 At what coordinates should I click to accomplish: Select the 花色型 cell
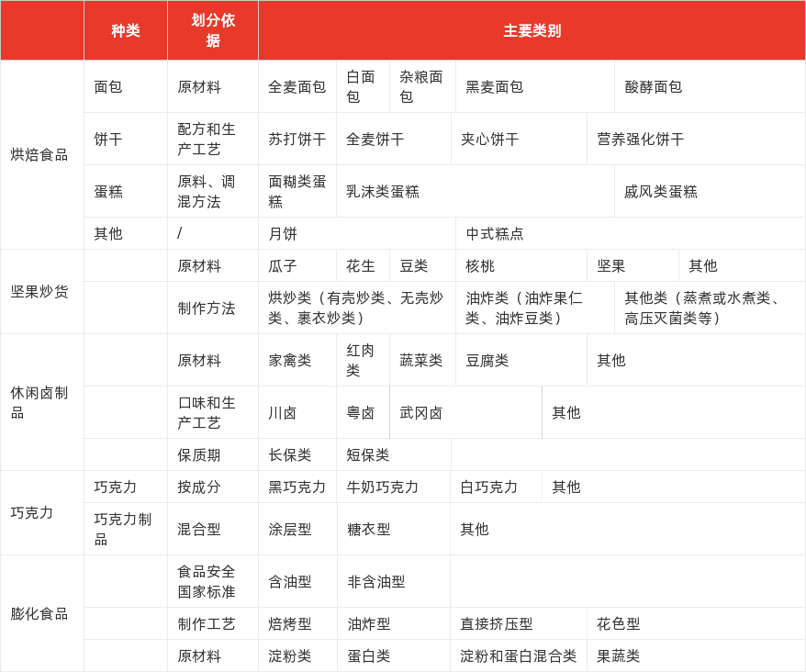(x=696, y=623)
